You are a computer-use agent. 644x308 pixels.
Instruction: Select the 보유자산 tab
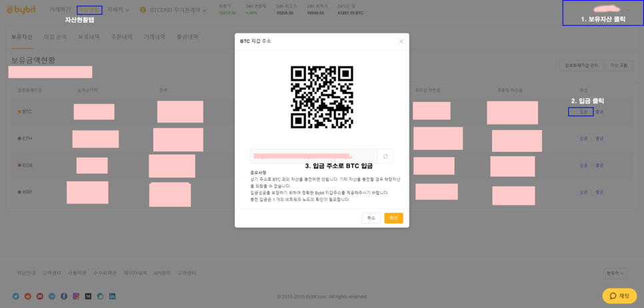(x=22, y=37)
